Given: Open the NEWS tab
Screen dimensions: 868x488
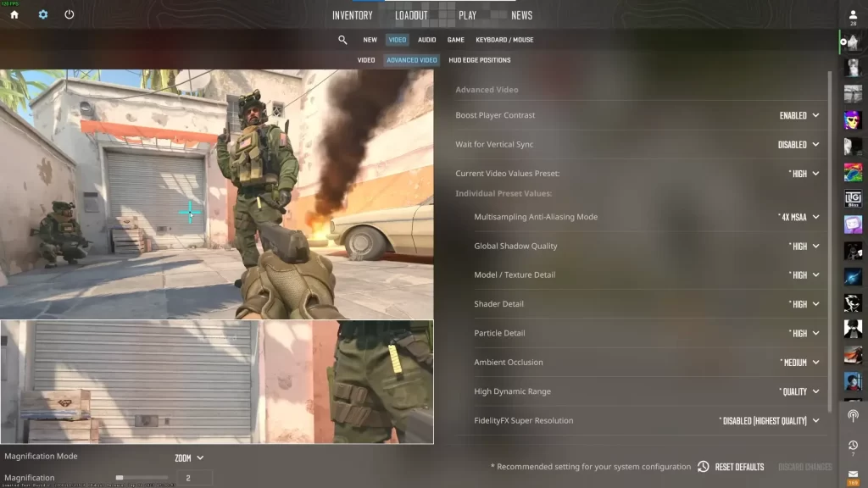Looking at the screenshot, I should tap(521, 15).
